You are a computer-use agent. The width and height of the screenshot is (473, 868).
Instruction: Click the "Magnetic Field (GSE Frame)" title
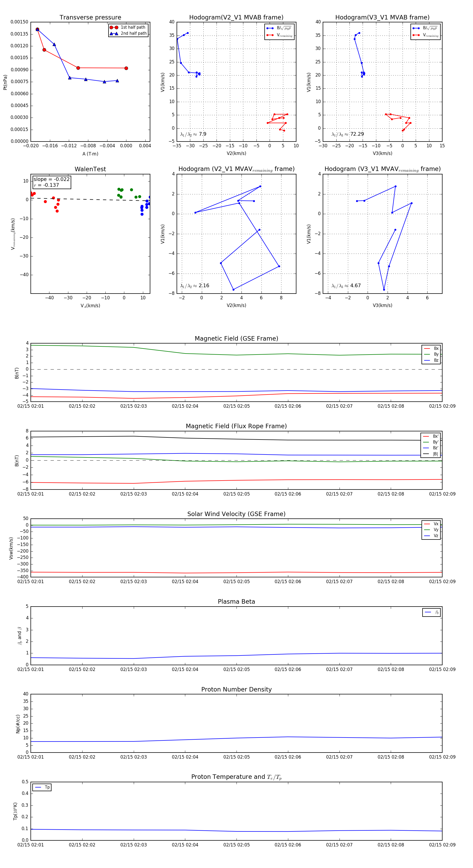click(x=236, y=339)
